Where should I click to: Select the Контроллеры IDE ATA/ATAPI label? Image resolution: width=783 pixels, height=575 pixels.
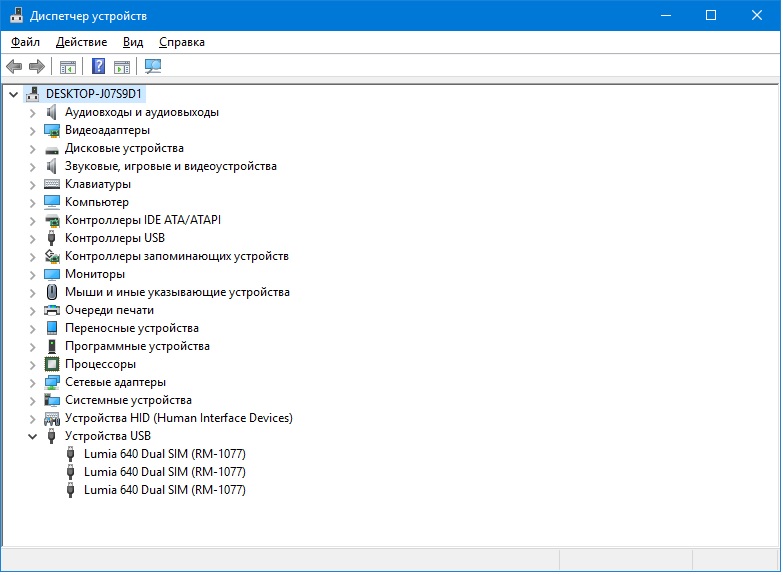click(143, 220)
